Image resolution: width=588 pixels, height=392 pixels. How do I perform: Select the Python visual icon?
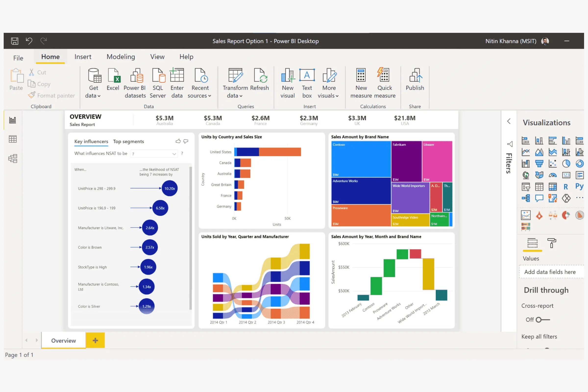579,186
